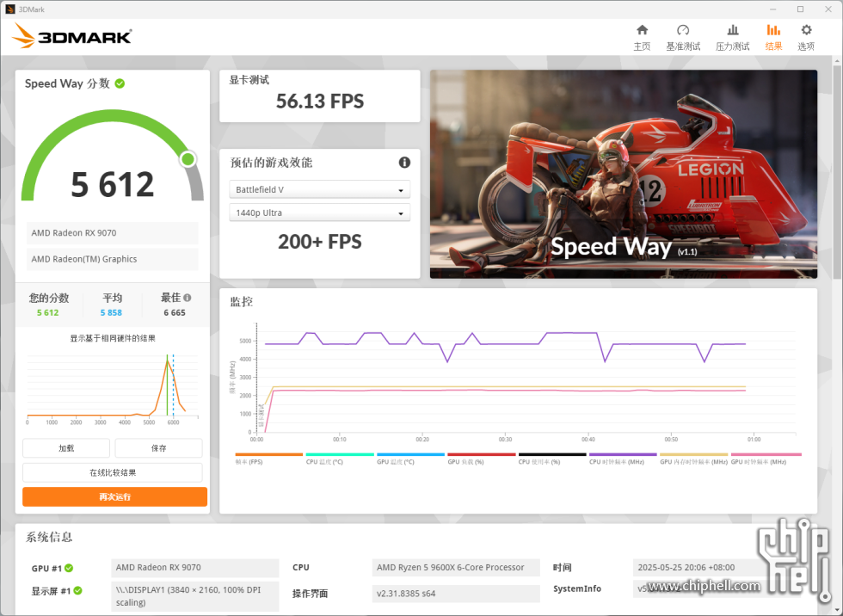Screen dimensions: 843x616
Task: Click the 5 612 score gauge
Action: [x=113, y=156]
